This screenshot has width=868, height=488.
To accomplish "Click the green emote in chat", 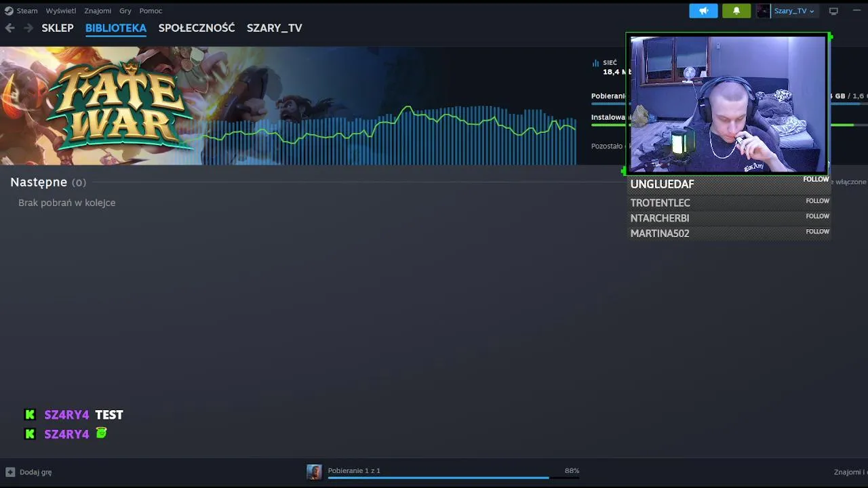I will click(x=101, y=432).
